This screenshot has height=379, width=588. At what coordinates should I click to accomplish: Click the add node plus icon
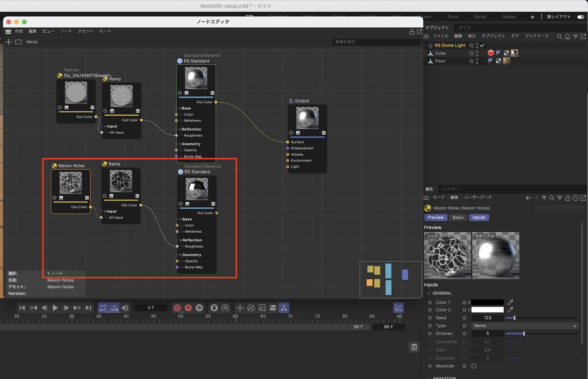click(9, 42)
